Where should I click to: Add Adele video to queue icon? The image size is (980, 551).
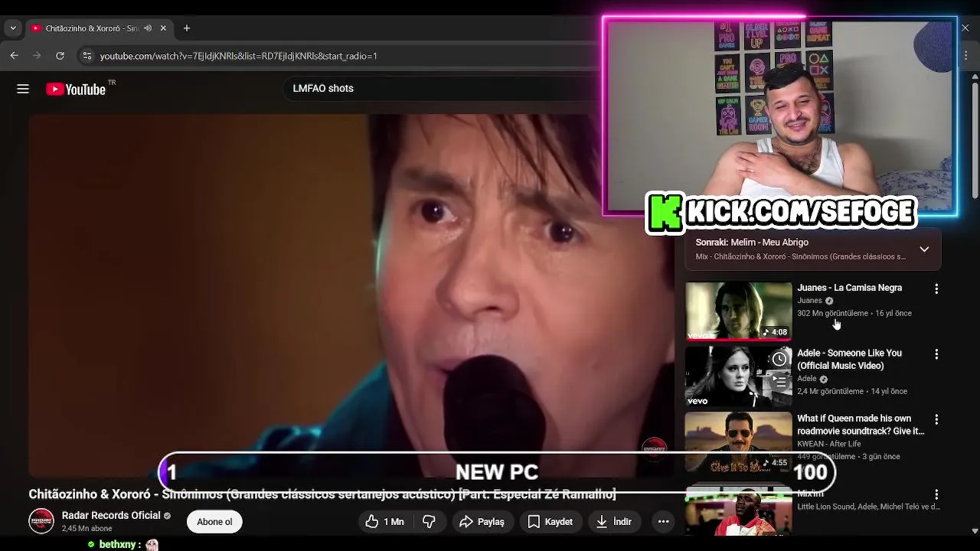779,380
